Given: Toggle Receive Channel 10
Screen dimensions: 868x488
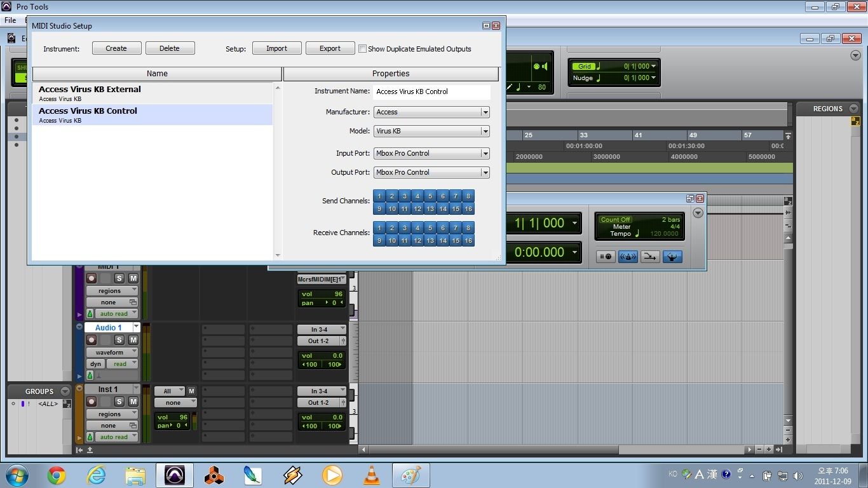Looking at the screenshot, I should click(392, 240).
